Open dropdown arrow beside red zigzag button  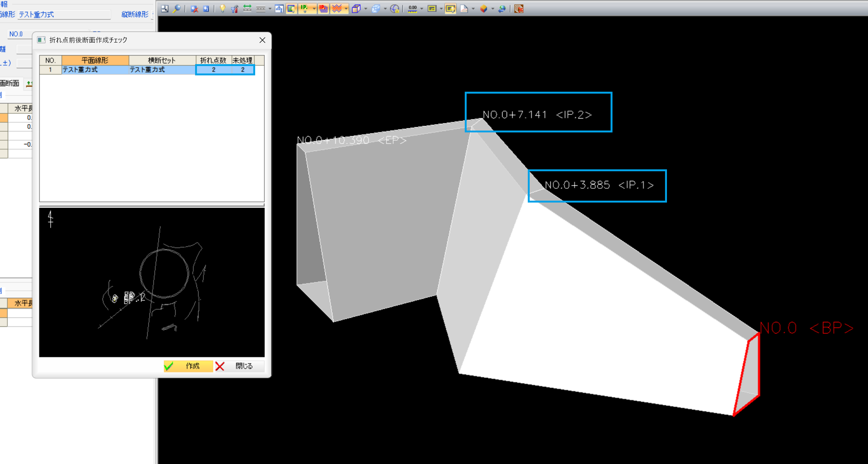click(x=346, y=9)
